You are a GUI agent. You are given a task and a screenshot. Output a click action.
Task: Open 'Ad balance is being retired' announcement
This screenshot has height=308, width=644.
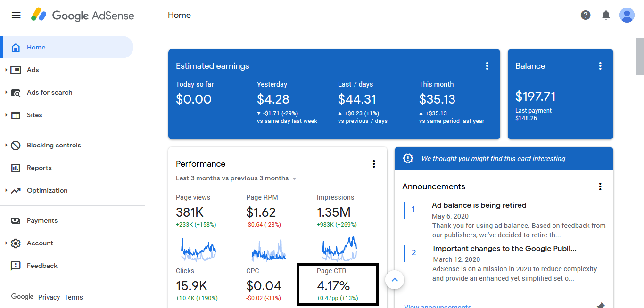[479, 205]
